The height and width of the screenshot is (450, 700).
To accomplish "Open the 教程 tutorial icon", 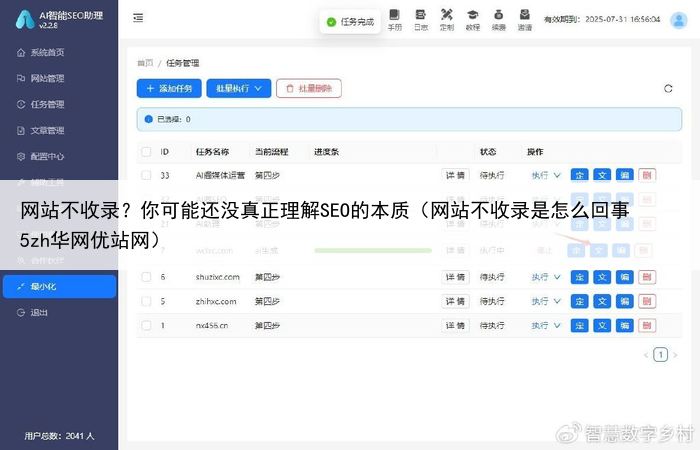I will click(x=473, y=19).
